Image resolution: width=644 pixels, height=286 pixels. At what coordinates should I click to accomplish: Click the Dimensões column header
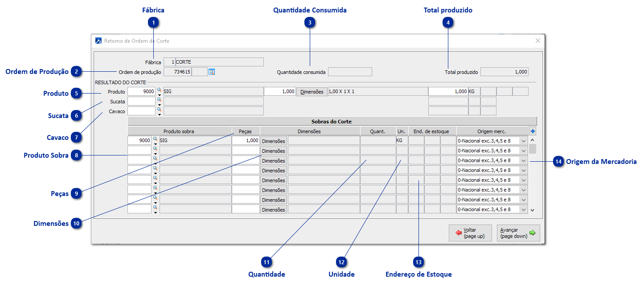point(310,131)
